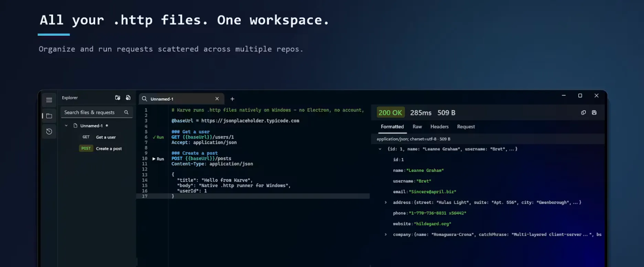Click the Explorer panel title
Image resolution: width=644 pixels, height=267 pixels.
pos(70,98)
